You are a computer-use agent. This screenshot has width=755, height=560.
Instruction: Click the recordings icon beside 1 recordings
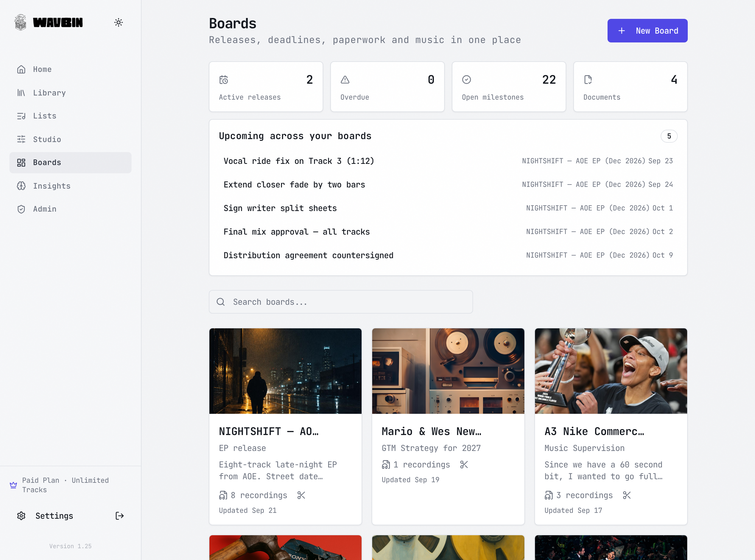[386, 465]
